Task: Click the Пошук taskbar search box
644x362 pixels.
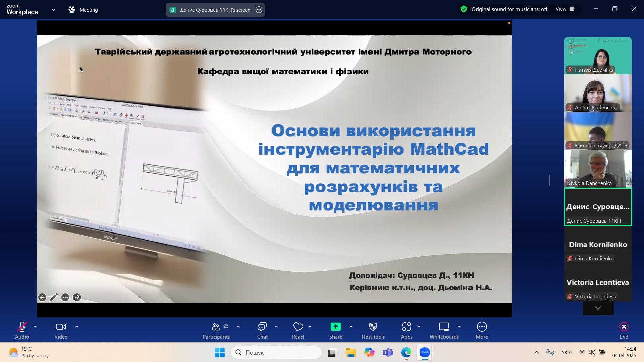Action: point(276,352)
